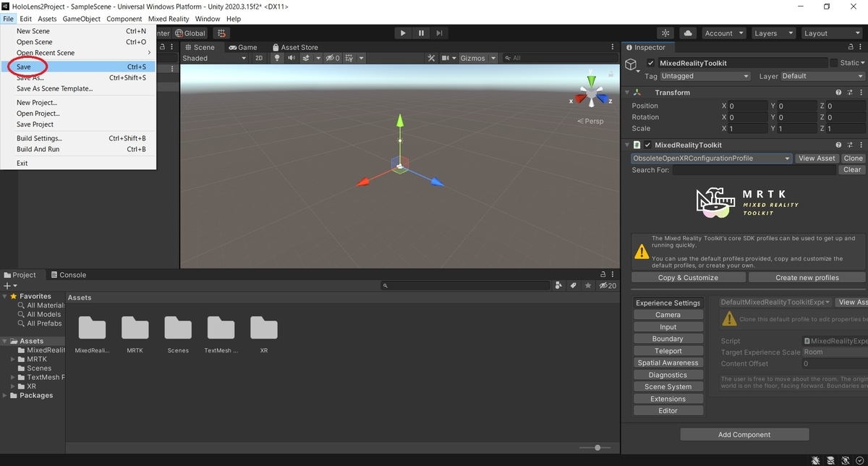The width and height of the screenshot is (868, 466).
Task: Open the ObsoleteOpenXRConfigurationProfile dropdown
Action: point(712,158)
